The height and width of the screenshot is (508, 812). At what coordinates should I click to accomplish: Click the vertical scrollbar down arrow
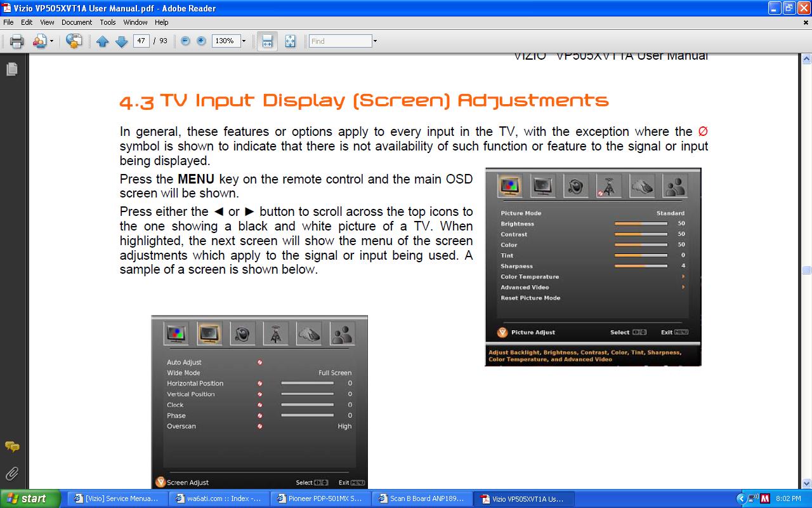point(806,483)
